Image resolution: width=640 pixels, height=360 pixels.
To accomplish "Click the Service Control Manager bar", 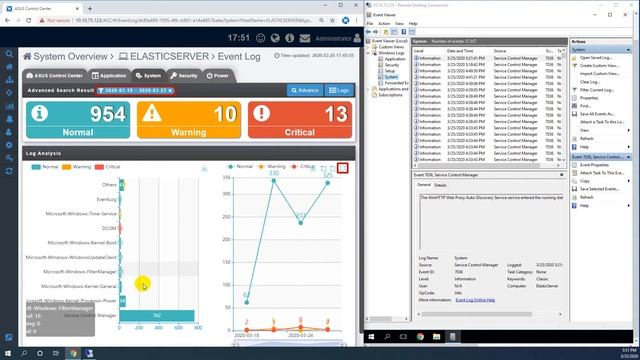I will click(157, 316).
